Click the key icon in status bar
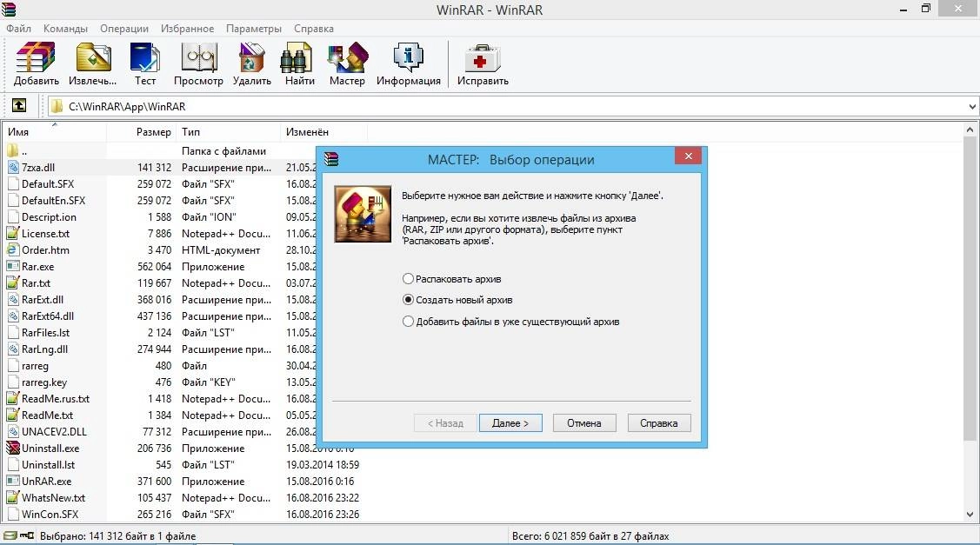Screen dimensions: 980x545 click(26, 535)
